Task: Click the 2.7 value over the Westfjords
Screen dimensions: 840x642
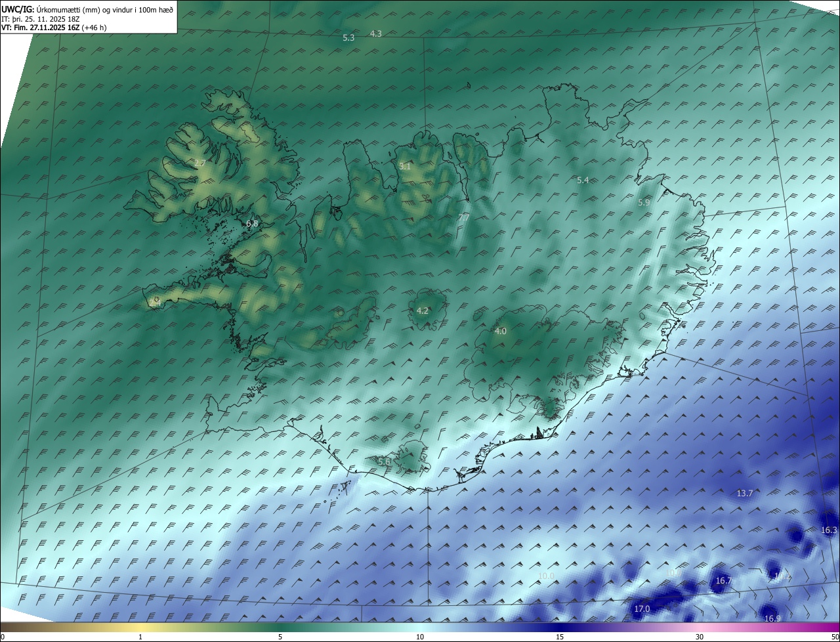Action: point(200,163)
